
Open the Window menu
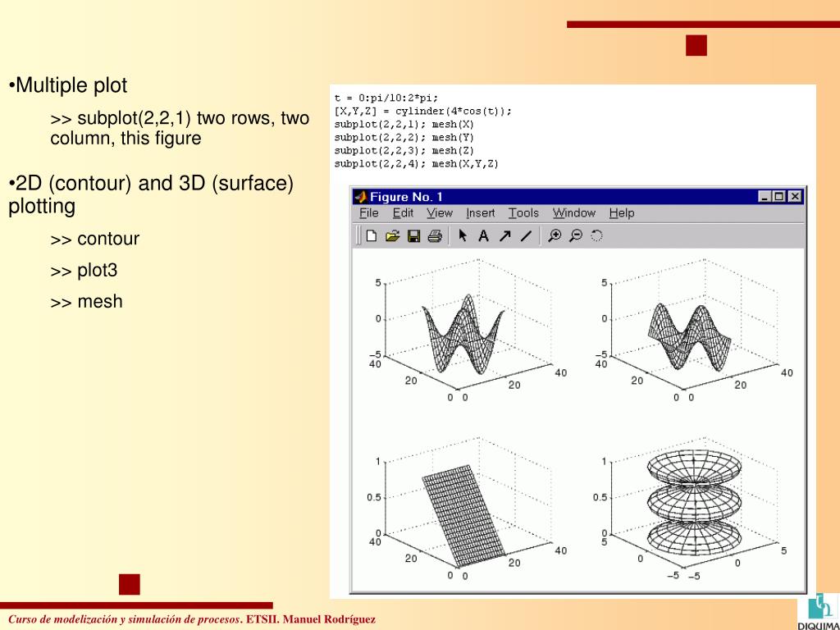tap(573, 212)
